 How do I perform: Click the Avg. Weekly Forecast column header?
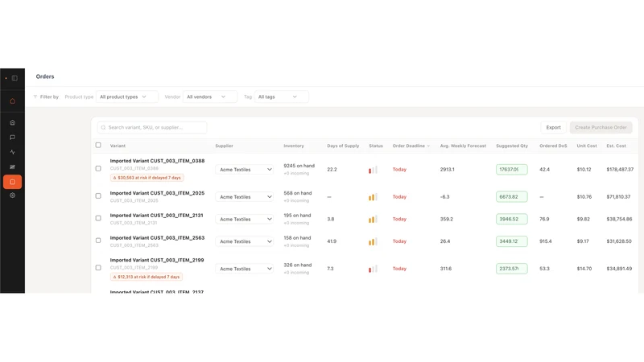coord(463,146)
